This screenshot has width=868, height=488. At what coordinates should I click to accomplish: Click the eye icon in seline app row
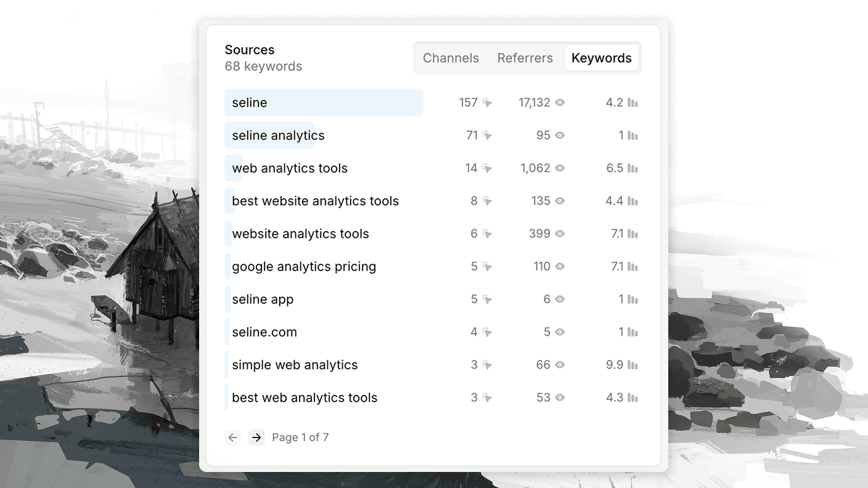(560, 299)
